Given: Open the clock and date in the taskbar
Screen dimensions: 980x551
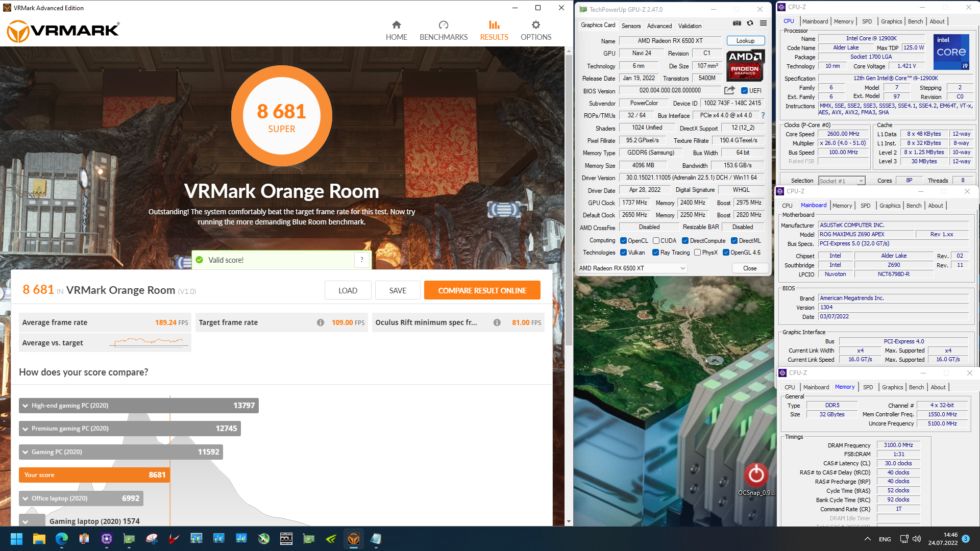Looking at the screenshot, I should [943, 539].
